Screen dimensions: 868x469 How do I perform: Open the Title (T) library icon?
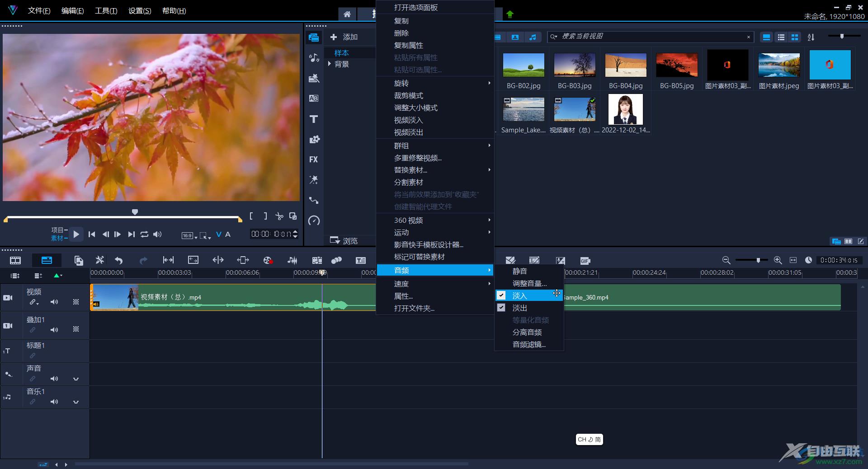[314, 119]
